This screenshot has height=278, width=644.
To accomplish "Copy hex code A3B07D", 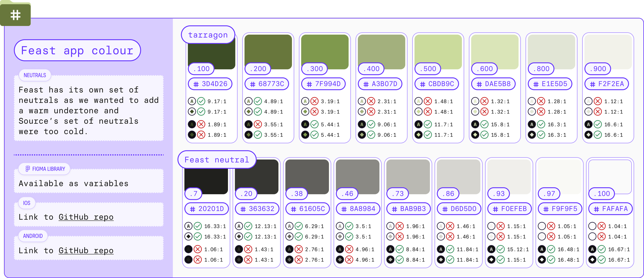I will [380, 84].
